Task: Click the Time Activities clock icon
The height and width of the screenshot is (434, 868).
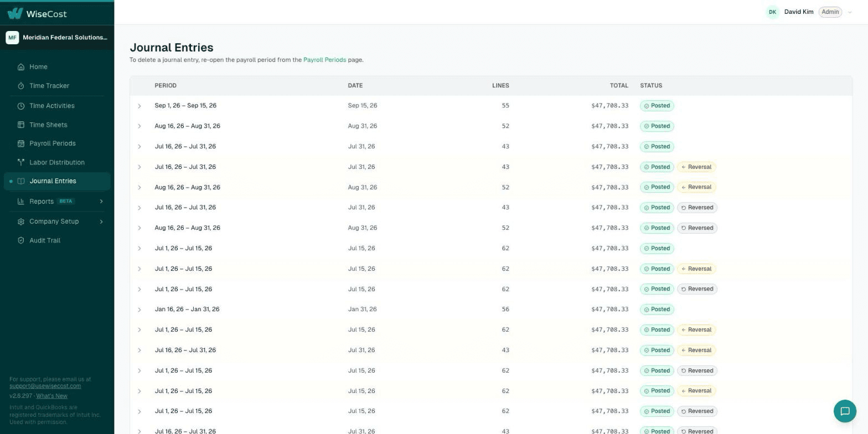Action: (x=21, y=106)
